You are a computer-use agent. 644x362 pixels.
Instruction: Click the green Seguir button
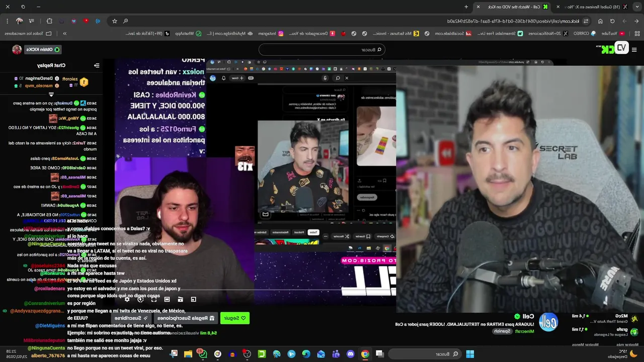(235, 318)
